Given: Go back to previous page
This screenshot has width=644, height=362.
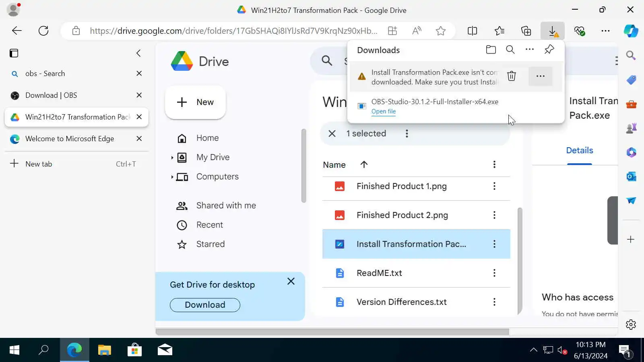Looking at the screenshot, I should tap(17, 31).
